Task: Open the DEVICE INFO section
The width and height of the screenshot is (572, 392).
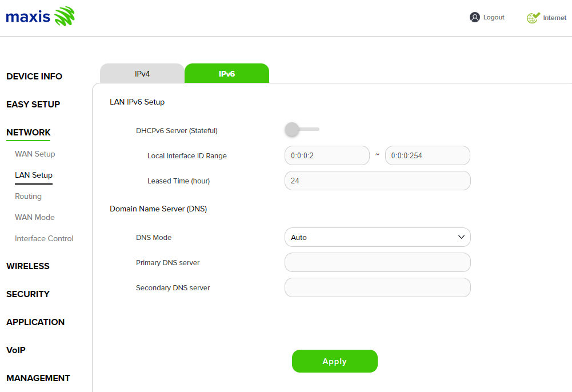Action: [x=34, y=76]
